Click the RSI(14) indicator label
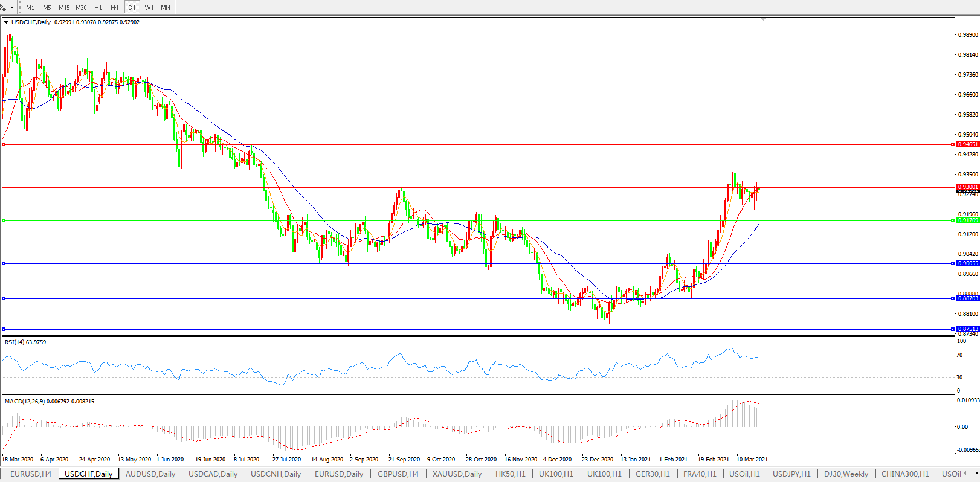The image size is (980, 482). 25,342
